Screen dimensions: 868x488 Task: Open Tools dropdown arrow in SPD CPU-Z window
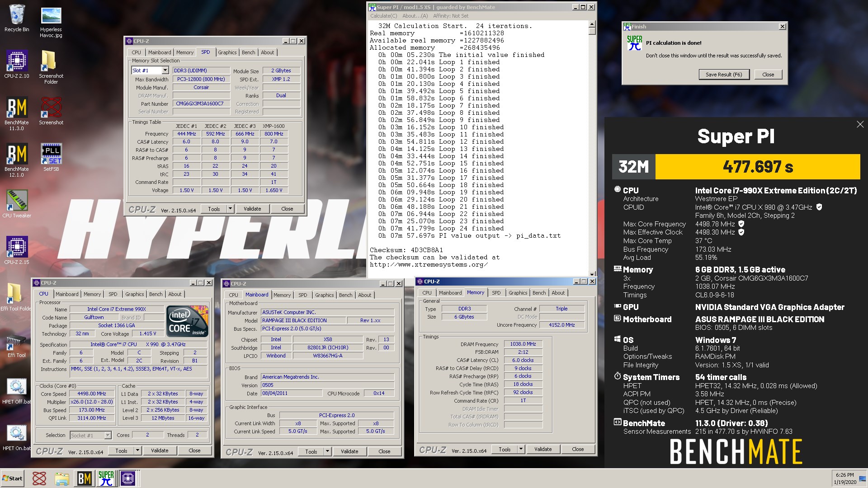point(230,209)
